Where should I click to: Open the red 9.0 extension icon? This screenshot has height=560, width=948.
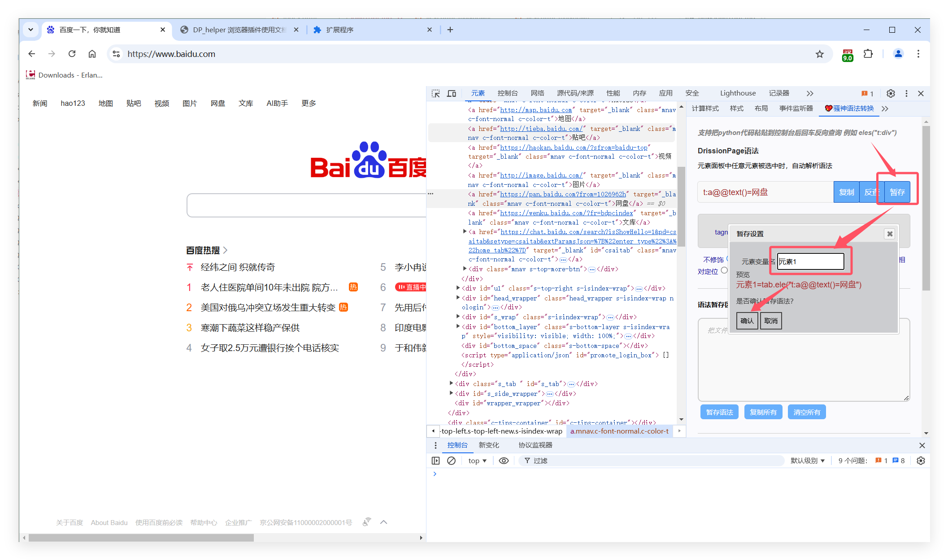[x=848, y=55]
